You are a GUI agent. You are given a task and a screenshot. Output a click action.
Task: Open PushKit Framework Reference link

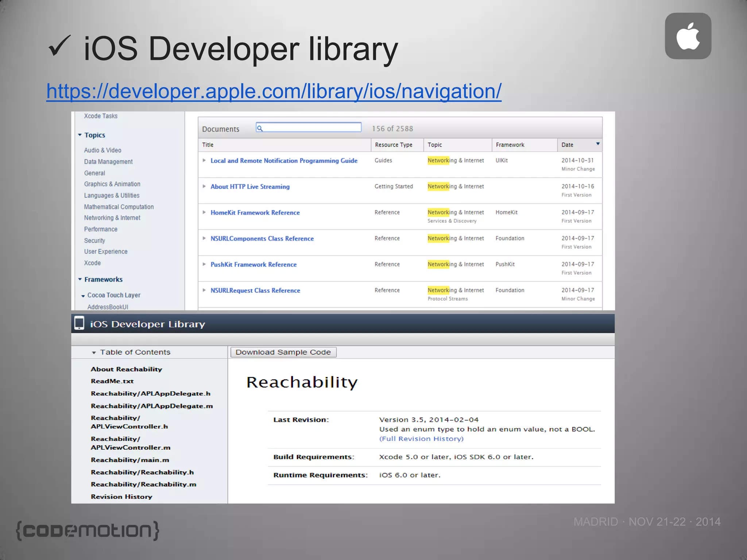[x=253, y=264]
